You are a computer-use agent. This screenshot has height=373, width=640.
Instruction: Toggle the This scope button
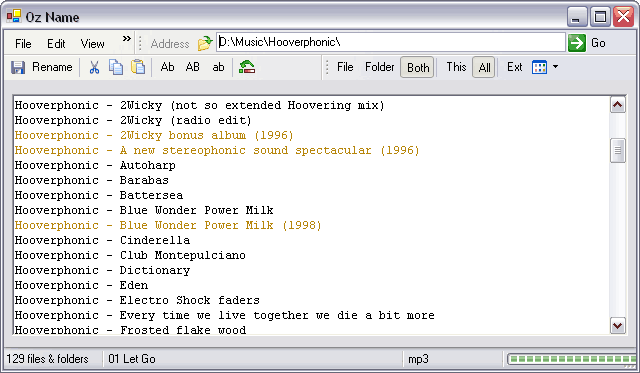[456, 67]
